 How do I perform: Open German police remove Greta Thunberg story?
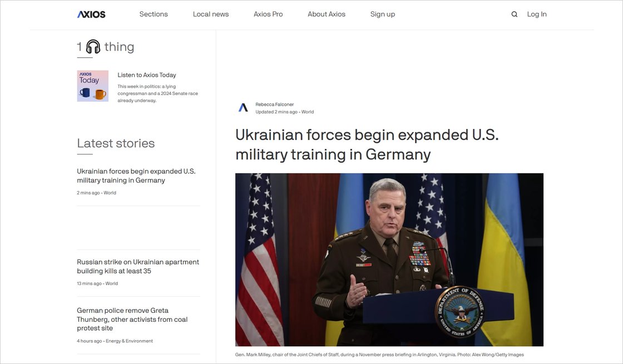[132, 319]
